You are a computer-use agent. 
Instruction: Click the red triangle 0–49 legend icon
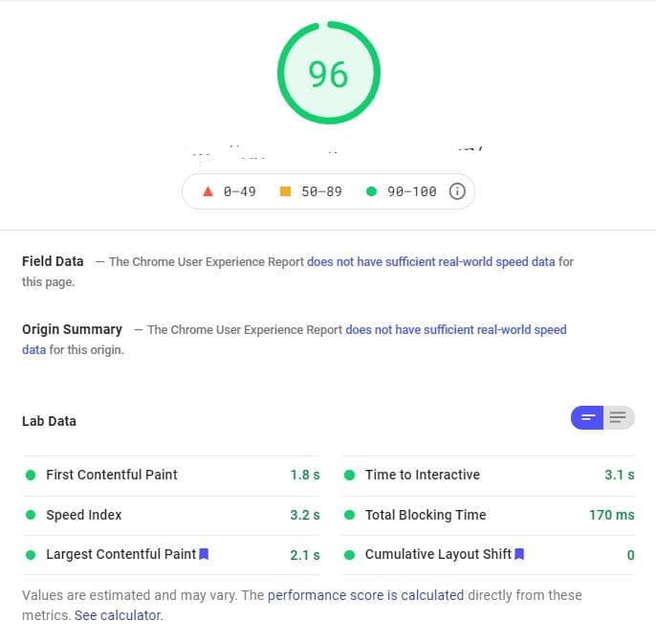pyautogui.click(x=208, y=191)
